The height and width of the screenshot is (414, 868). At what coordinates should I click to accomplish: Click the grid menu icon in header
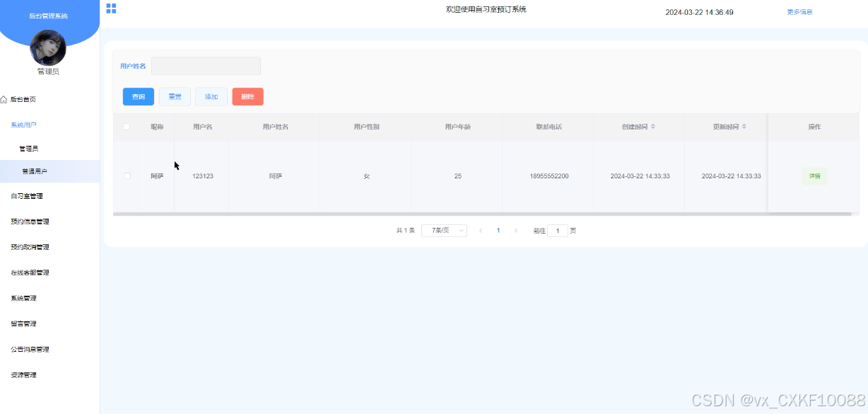click(111, 8)
